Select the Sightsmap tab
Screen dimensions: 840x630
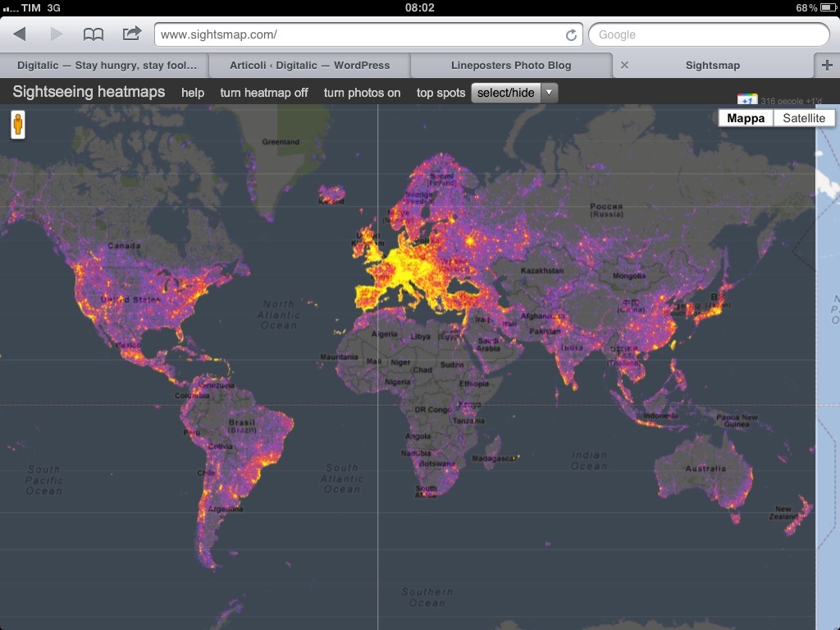pyautogui.click(x=713, y=66)
